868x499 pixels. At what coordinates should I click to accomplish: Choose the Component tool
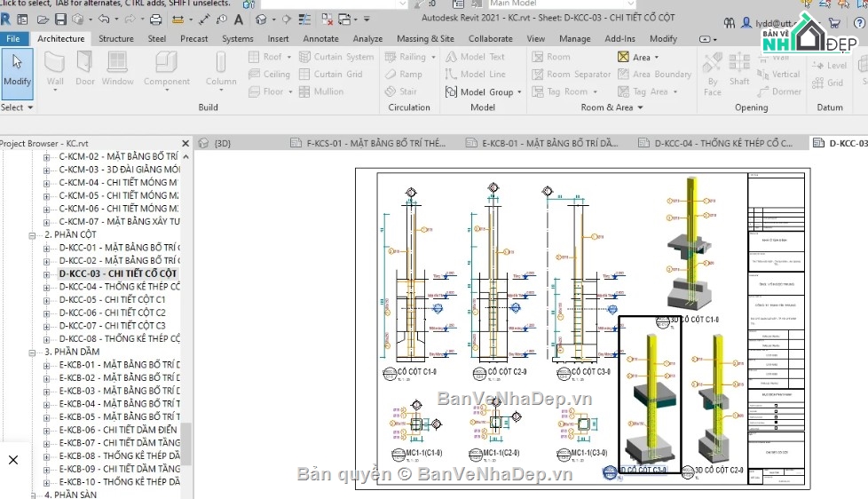pos(167,70)
